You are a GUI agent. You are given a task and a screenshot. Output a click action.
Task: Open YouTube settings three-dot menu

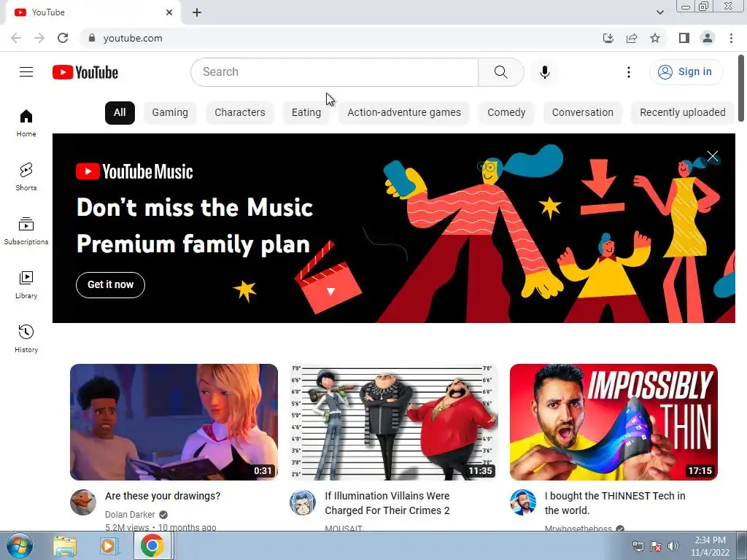pyautogui.click(x=629, y=72)
